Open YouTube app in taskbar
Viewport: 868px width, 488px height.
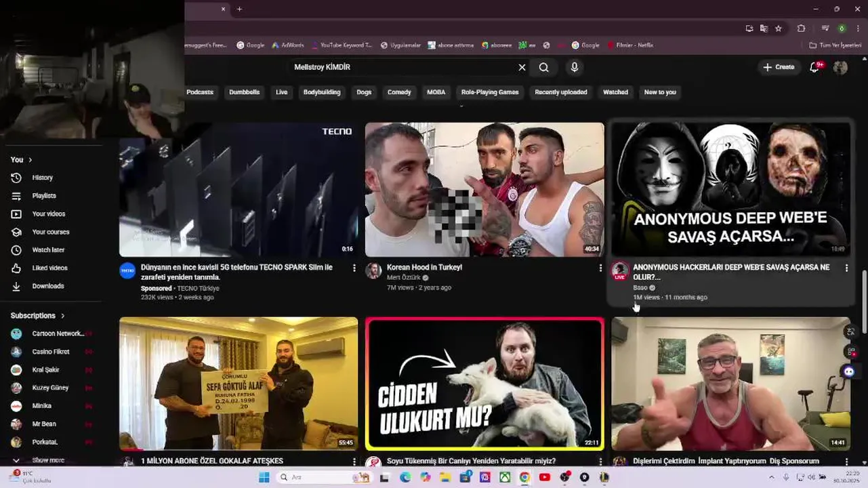[x=544, y=477]
